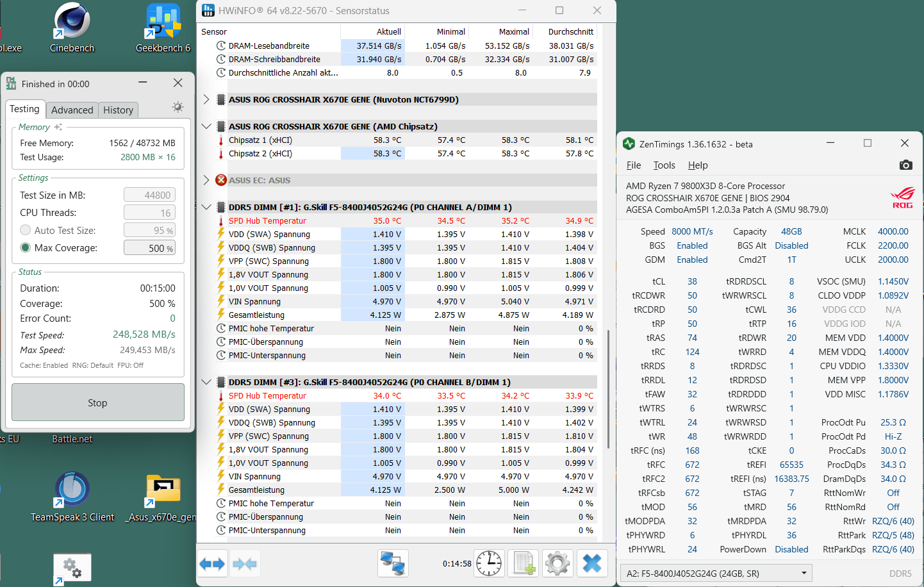Collapse the AMD Chipsatz sensor group

pyautogui.click(x=206, y=126)
